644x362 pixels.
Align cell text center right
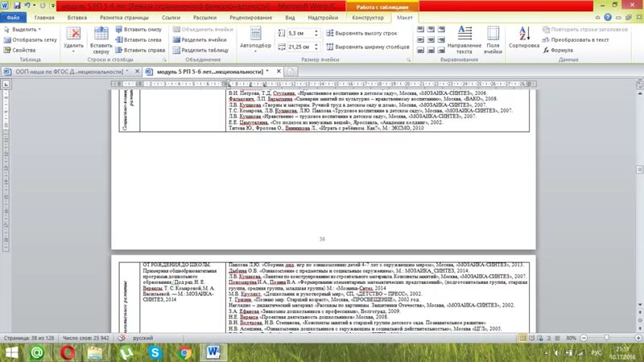point(441,39)
